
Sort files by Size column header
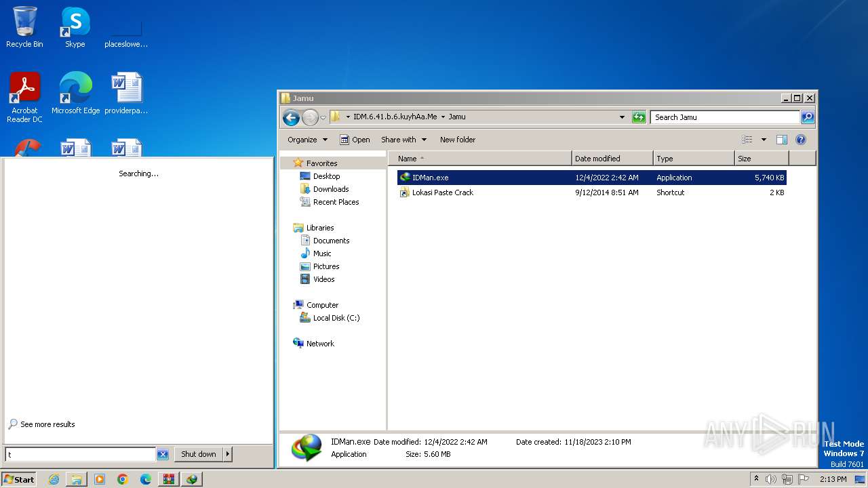coord(762,159)
